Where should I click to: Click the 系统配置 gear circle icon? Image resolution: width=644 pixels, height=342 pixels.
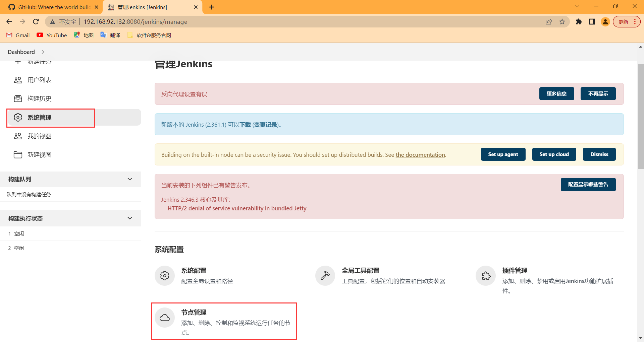click(x=165, y=276)
